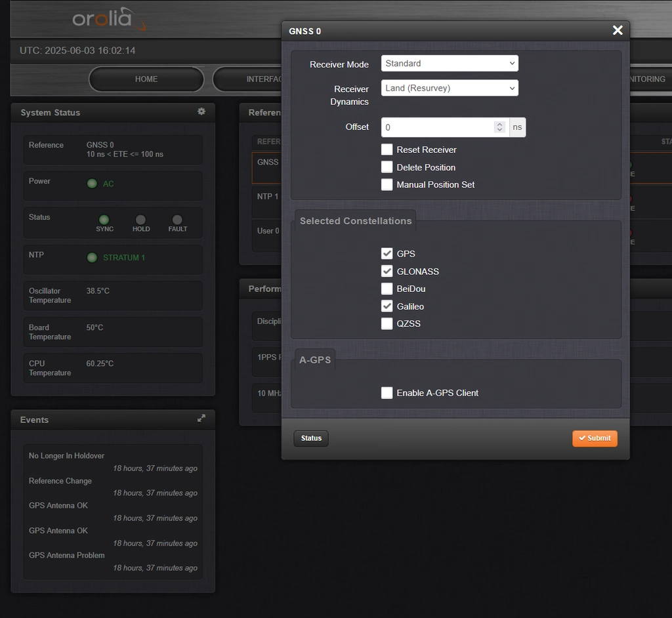Image resolution: width=672 pixels, height=618 pixels.
Task: Submit the GNSS 0 settings
Action: 595,438
